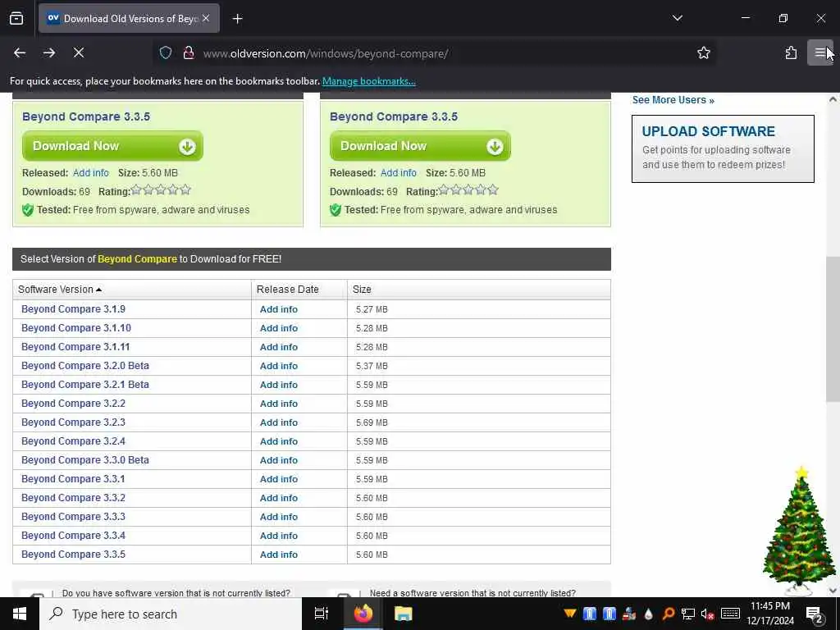
Task: Open the Extensions puzzle icon
Action: click(791, 52)
